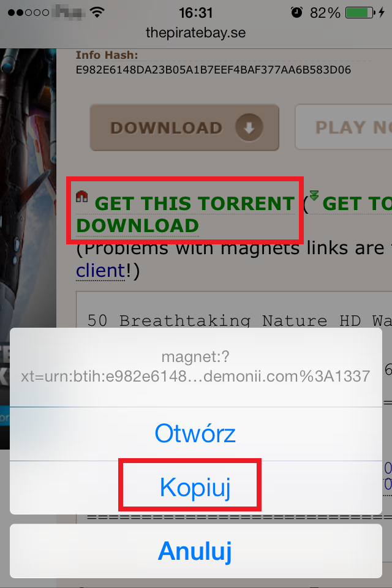Screen dimensions: 392x588
Task: Cancel the sheet with Anuluj
Action: point(196,551)
